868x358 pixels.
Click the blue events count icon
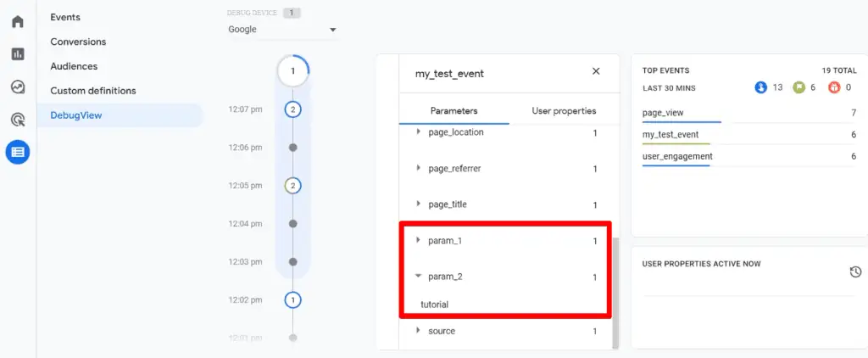pos(760,87)
